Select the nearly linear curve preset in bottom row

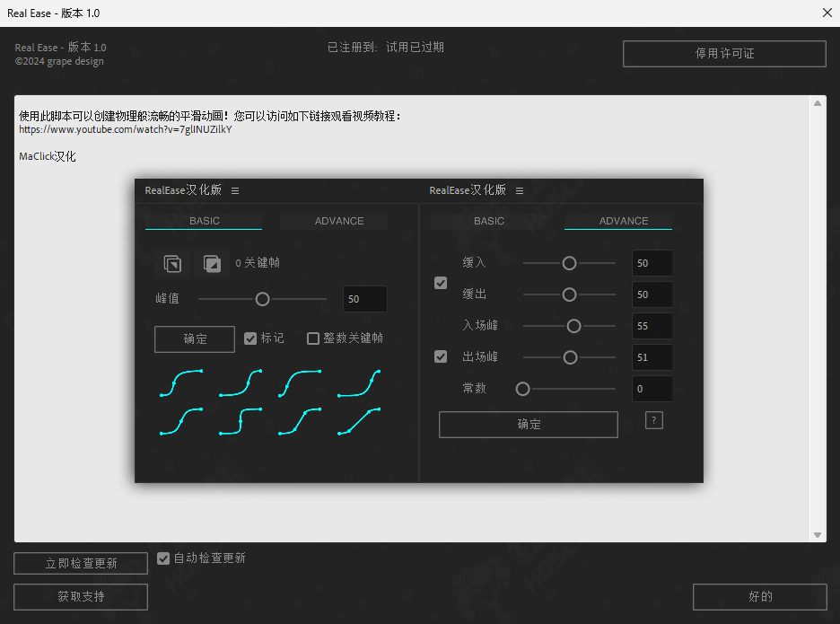click(359, 421)
